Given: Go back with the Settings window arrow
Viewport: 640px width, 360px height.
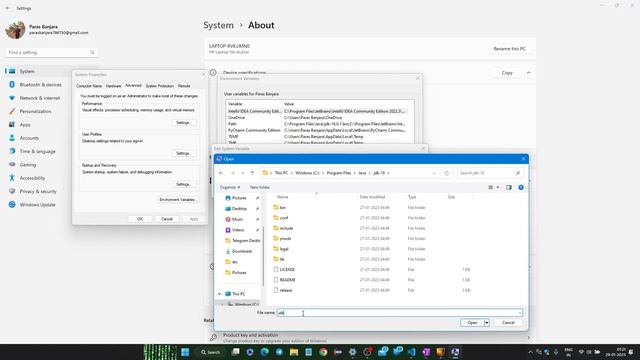Looking at the screenshot, I should (8, 8).
